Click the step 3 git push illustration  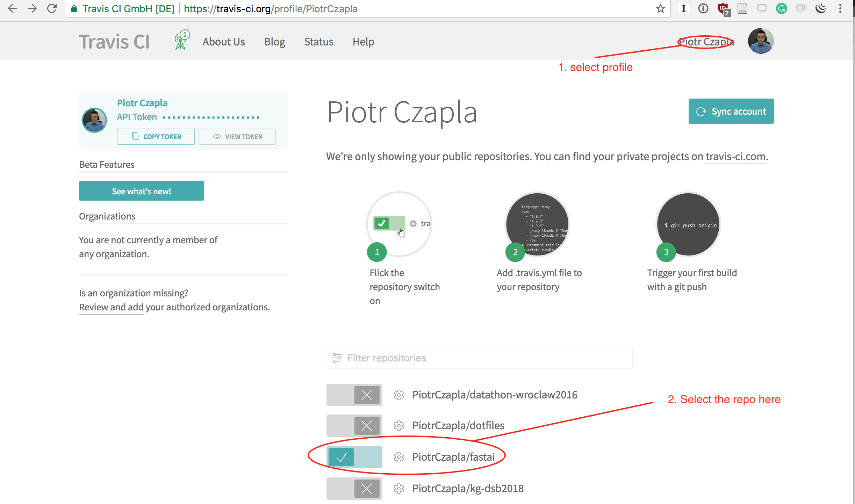pyautogui.click(x=688, y=224)
